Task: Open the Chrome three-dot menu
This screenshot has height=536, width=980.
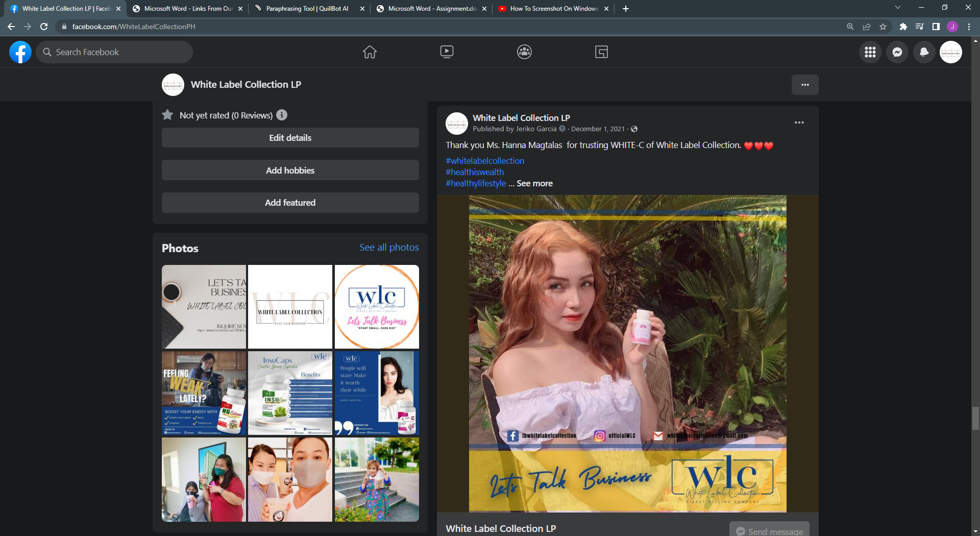Action: [969, 27]
